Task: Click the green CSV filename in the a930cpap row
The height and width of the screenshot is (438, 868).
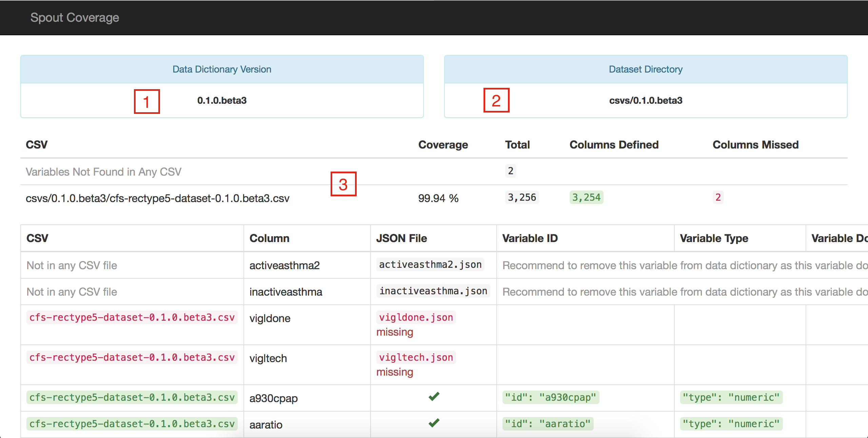Action: (132, 397)
